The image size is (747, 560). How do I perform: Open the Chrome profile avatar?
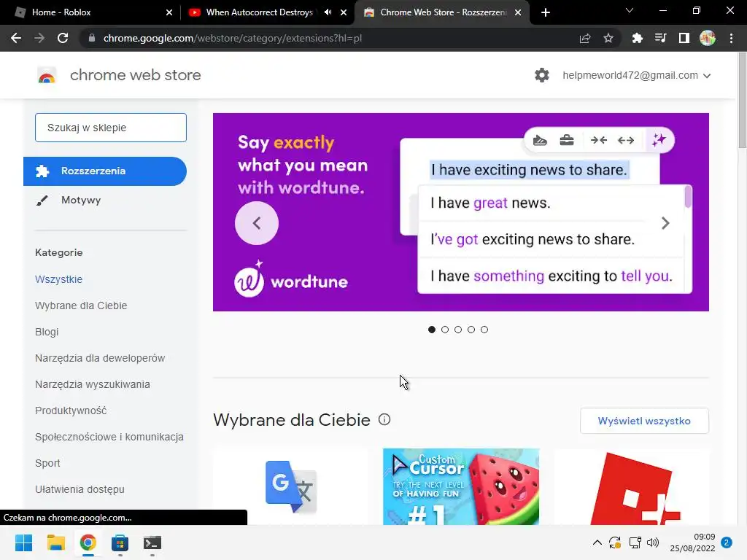pos(708,38)
